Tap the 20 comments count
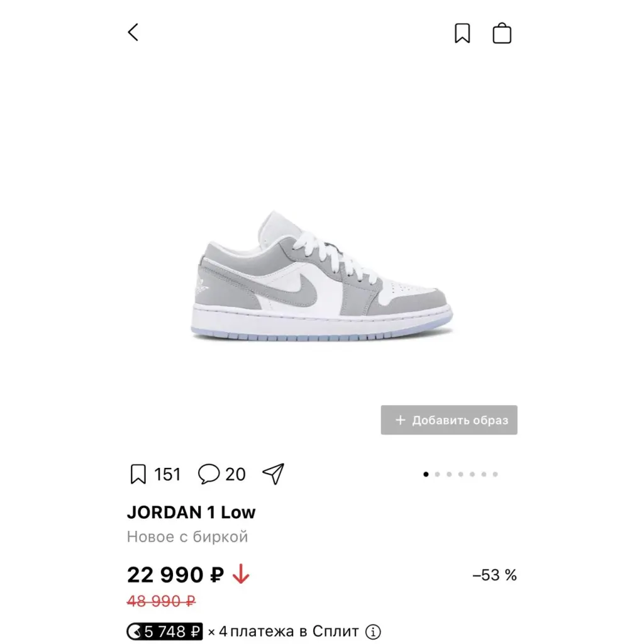Screen dimensions: 644x644 (235, 474)
